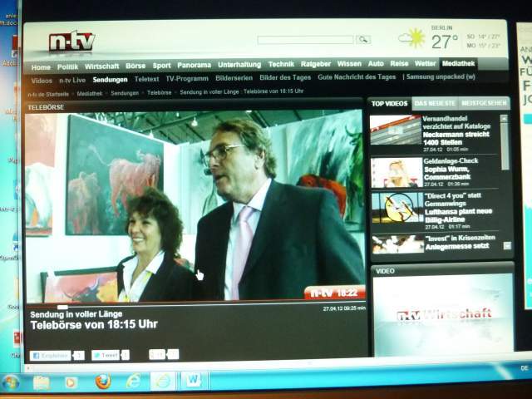Click the sunny weather icon
The width and height of the screenshot is (532, 399).
click(x=411, y=38)
